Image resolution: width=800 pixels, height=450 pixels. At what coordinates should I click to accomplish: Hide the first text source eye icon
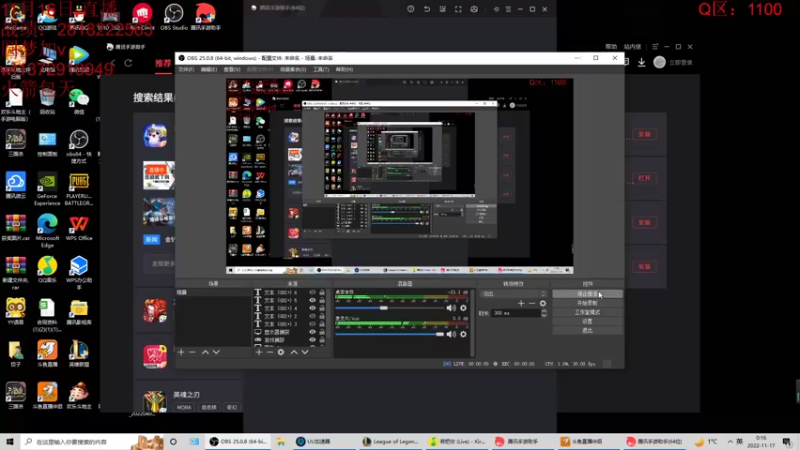click(312, 293)
